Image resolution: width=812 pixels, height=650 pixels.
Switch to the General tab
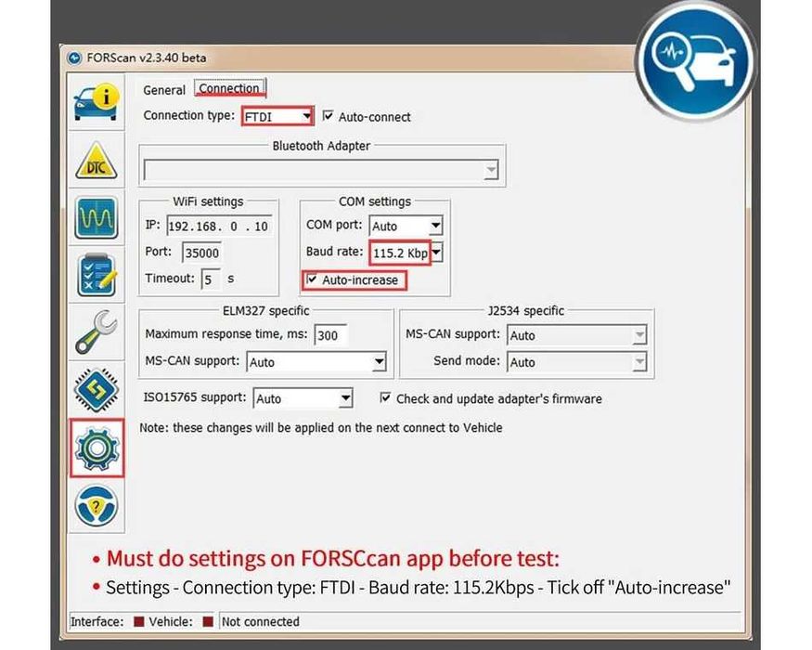pyautogui.click(x=164, y=90)
